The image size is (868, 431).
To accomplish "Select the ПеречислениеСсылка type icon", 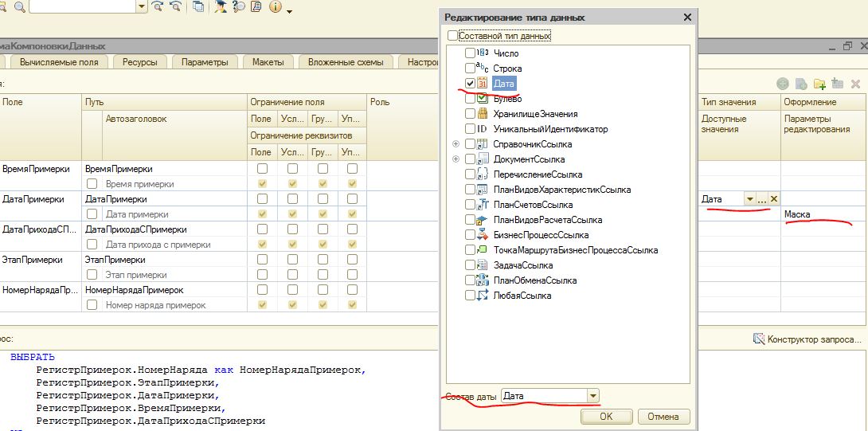I will [x=482, y=174].
